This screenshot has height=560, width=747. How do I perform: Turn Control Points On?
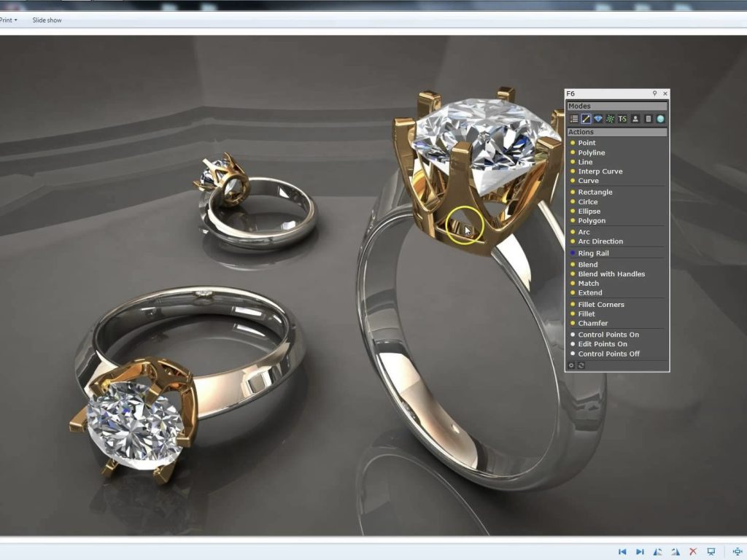point(608,335)
